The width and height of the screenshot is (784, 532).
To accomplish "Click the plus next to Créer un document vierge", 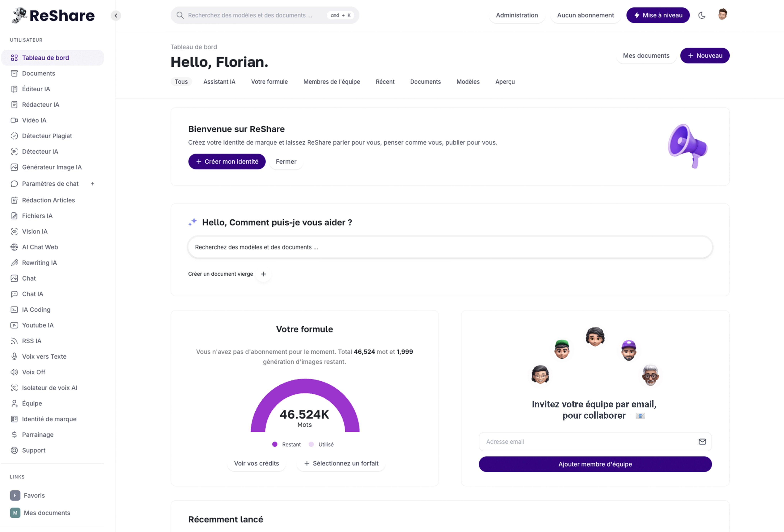I will (x=263, y=274).
